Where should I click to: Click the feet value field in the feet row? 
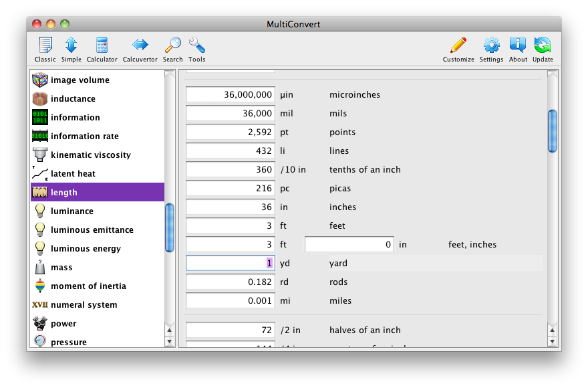231,225
